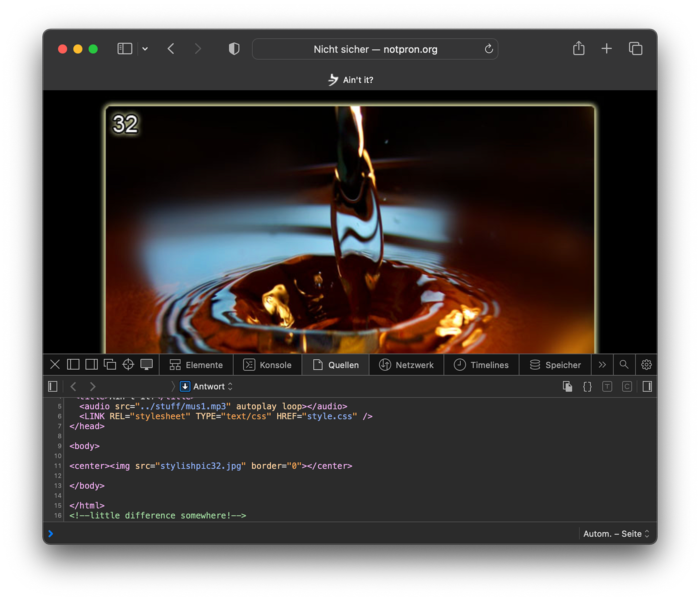Close the Web Inspector panel
700x601 pixels.
point(55,364)
